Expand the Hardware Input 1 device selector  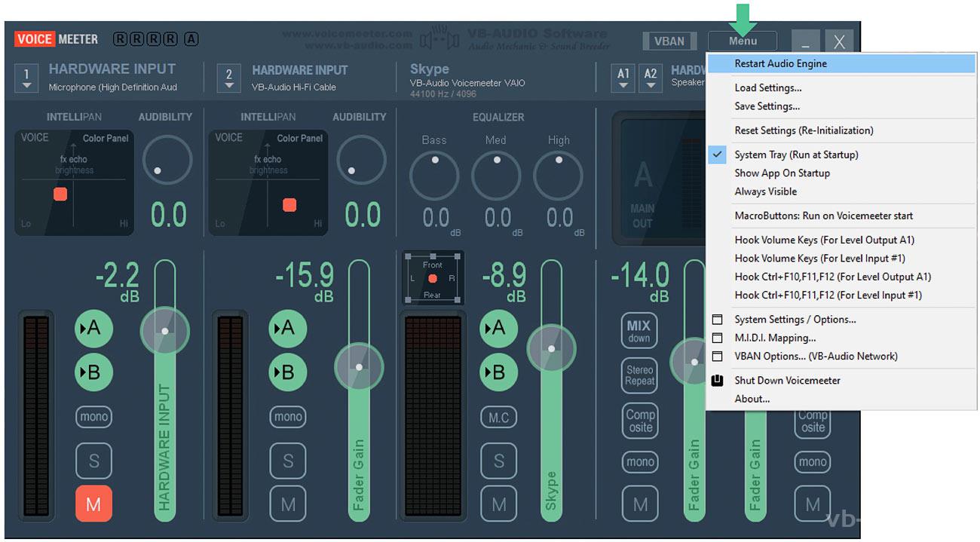coord(27,78)
